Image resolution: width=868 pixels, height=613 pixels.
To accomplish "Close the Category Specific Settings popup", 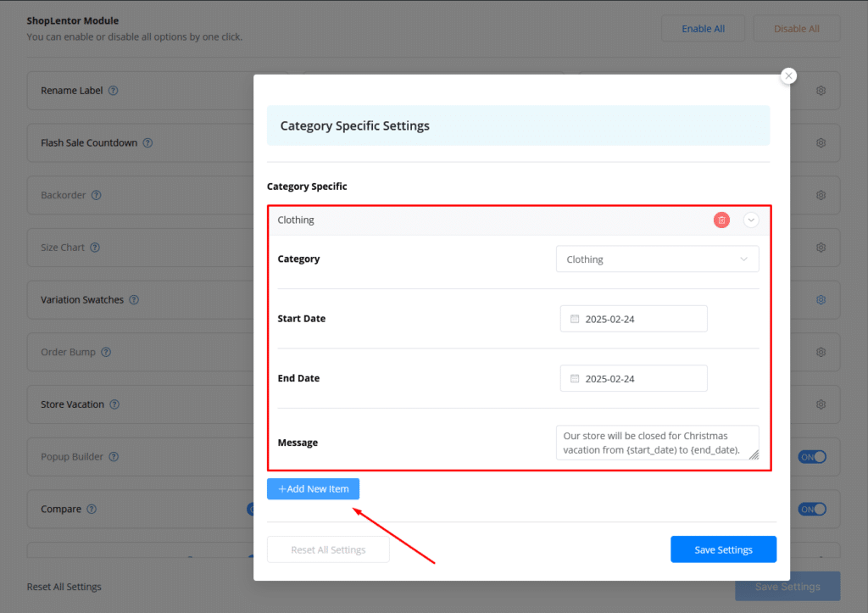I will coord(789,76).
